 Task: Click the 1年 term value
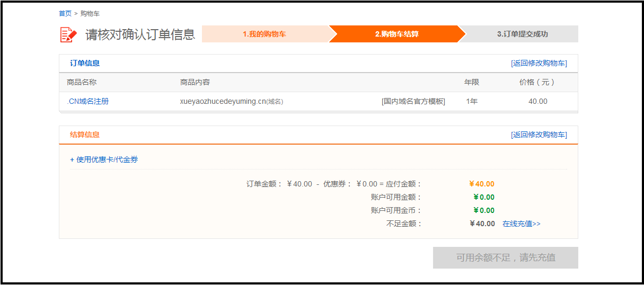coord(472,101)
